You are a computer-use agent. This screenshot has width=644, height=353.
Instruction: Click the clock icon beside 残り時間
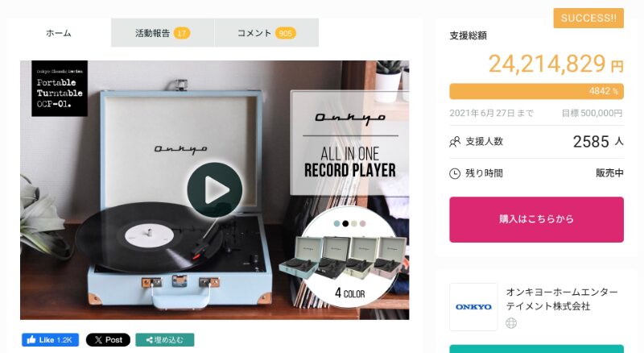[x=455, y=173]
